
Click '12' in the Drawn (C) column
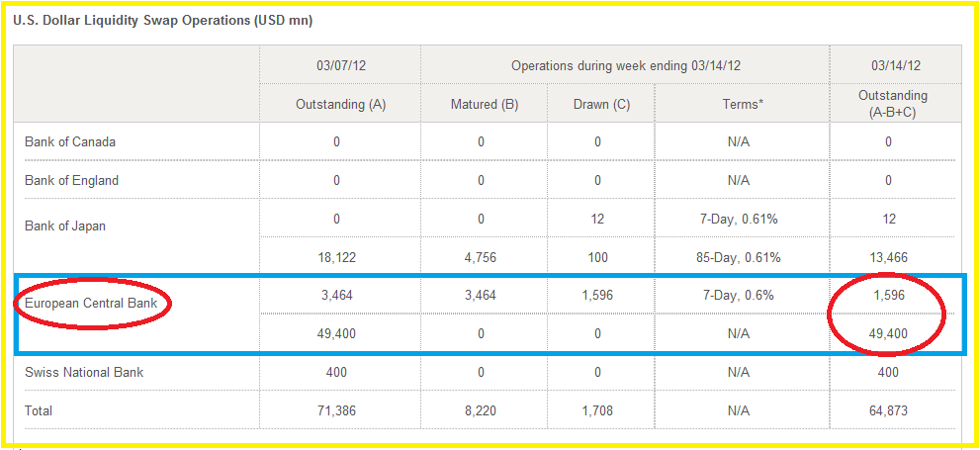click(x=598, y=220)
